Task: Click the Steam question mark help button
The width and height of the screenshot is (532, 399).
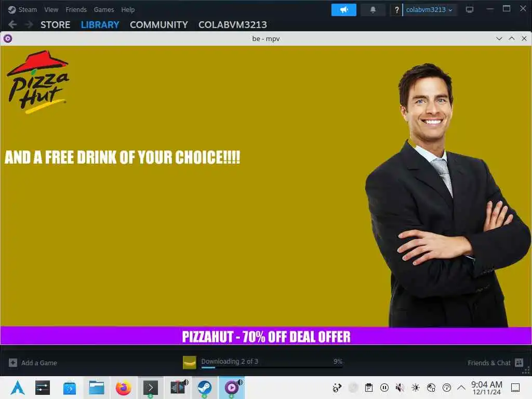Action: tap(396, 10)
